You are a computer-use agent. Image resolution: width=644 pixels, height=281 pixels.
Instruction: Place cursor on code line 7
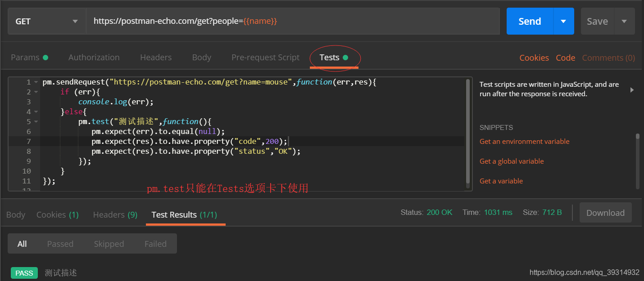click(252, 141)
